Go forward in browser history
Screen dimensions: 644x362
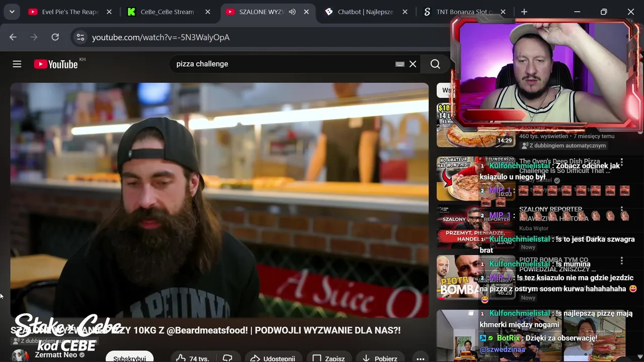pyautogui.click(x=34, y=37)
